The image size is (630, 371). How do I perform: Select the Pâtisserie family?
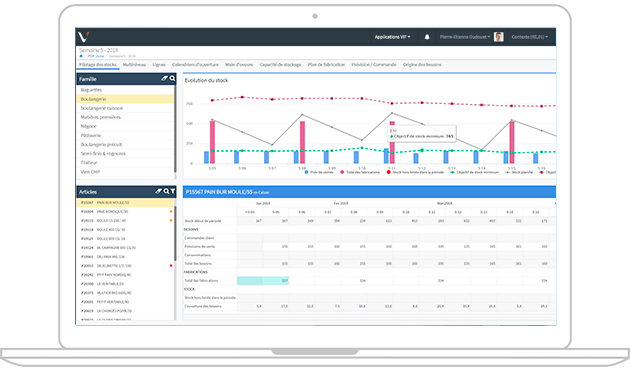[125, 135]
